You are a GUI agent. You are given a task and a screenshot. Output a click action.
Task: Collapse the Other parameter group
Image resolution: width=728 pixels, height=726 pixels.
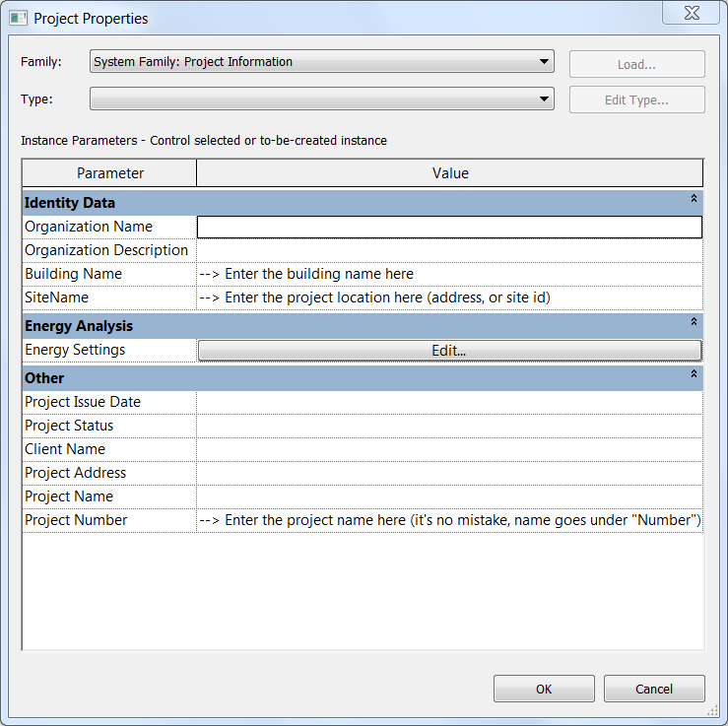[694, 373]
